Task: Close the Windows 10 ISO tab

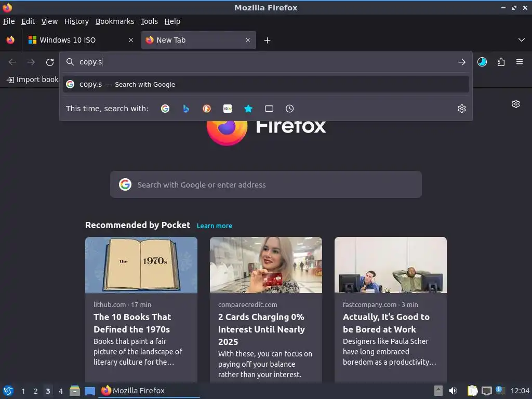Action: [131, 40]
